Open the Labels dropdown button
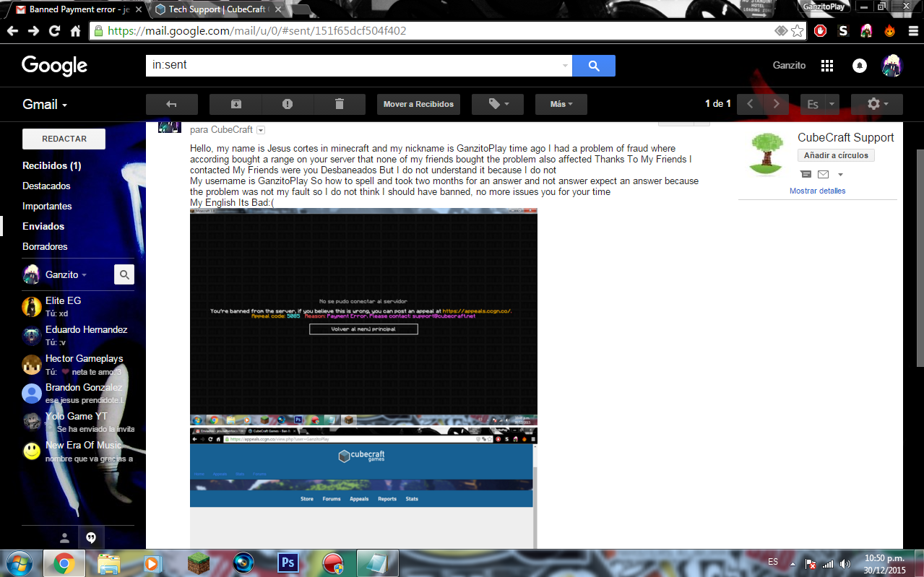 pos(498,104)
